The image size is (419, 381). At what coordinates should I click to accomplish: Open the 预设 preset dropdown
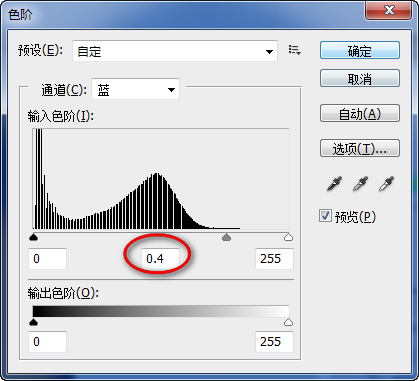(175, 51)
